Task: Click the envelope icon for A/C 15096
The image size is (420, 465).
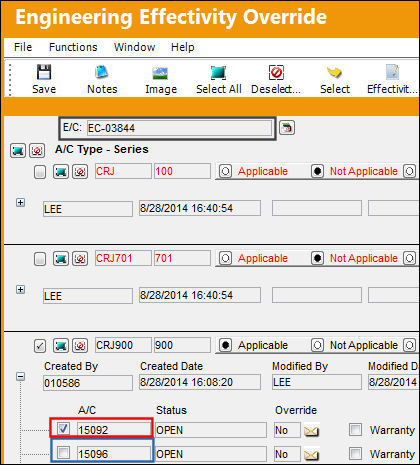Action: click(312, 455)
